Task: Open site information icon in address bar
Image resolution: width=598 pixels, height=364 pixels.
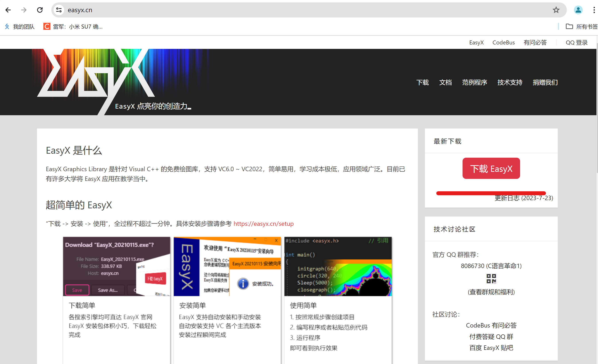Action: [59, 10]
